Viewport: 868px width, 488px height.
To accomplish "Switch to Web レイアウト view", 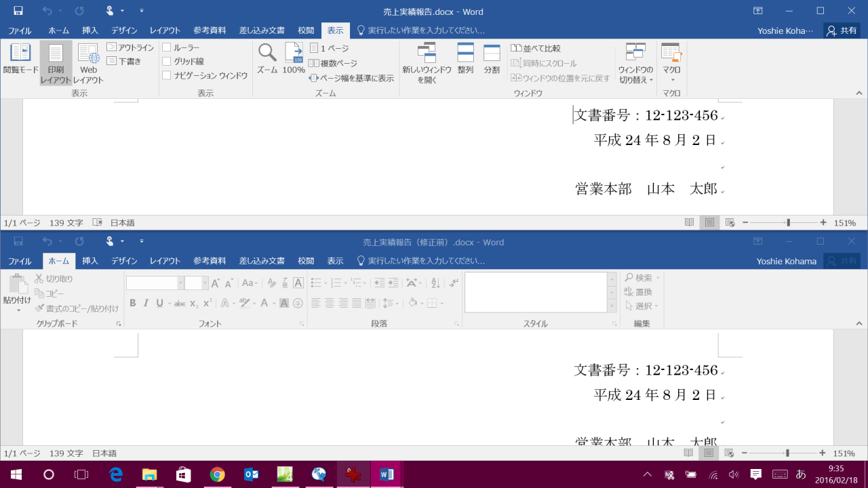I will [88, 64].
